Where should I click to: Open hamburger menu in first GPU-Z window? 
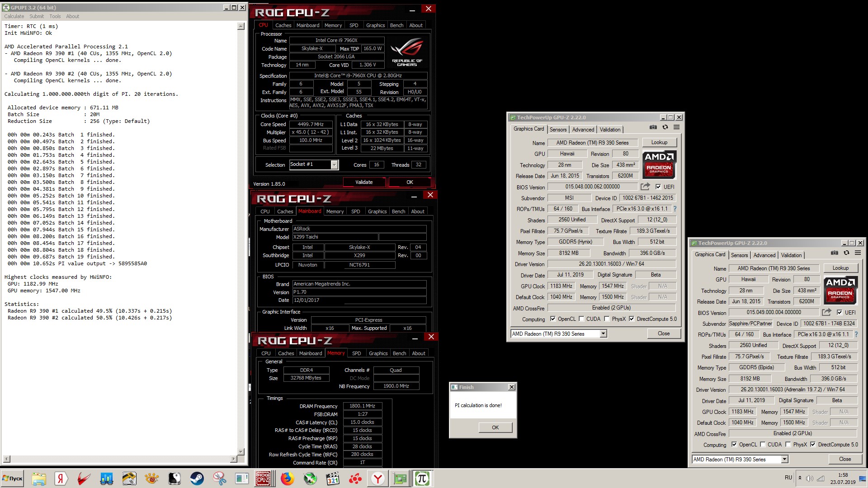click(677, 127)
